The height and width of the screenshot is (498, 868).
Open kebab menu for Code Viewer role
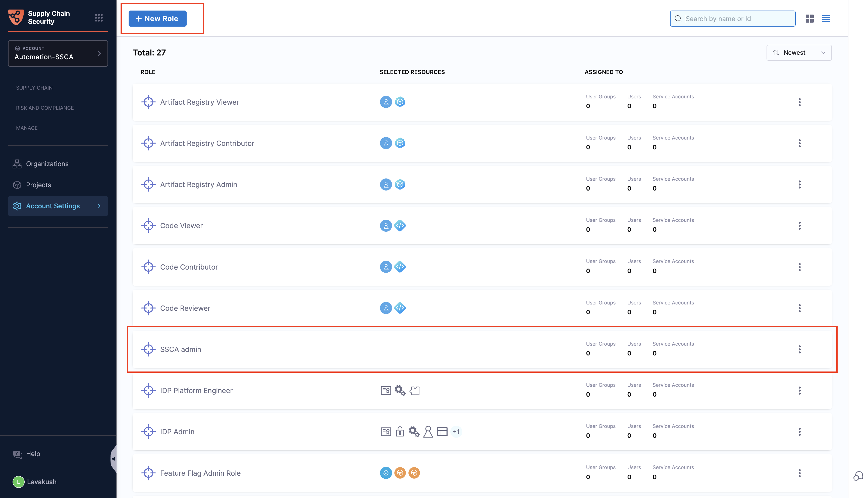[799, 226]
